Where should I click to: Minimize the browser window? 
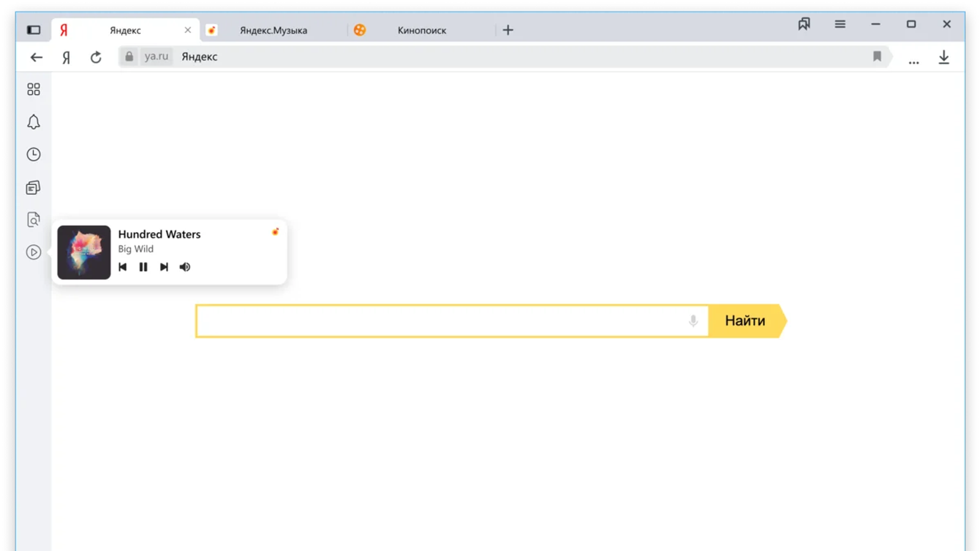click(x=875, y=24)
